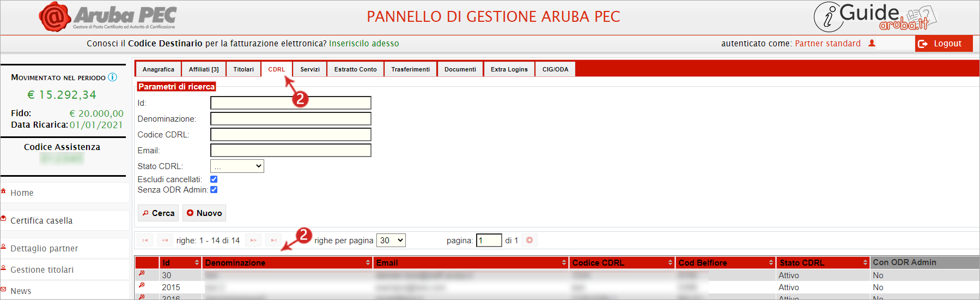Focus the Denominazione search field
Screen dimensions: 980x300
[291, 118]
